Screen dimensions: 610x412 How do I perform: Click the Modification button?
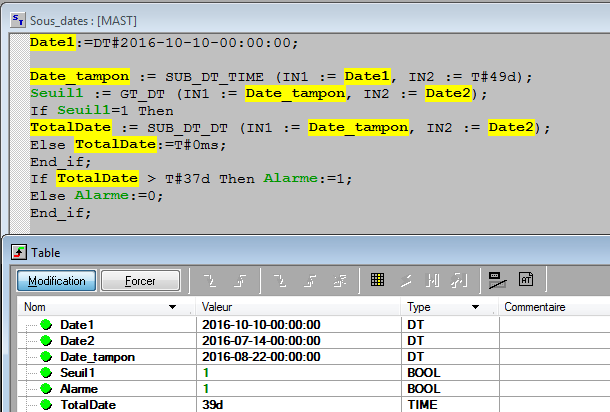pyautogui.click(x=56, y=281)
